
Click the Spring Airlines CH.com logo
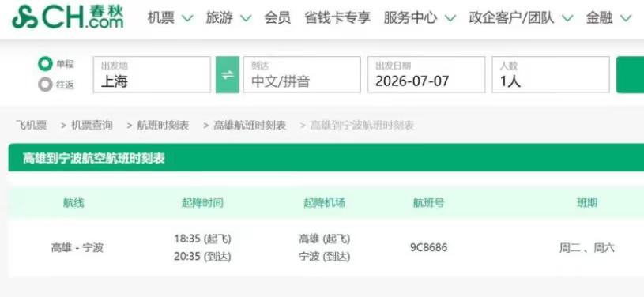pos(68,17)
